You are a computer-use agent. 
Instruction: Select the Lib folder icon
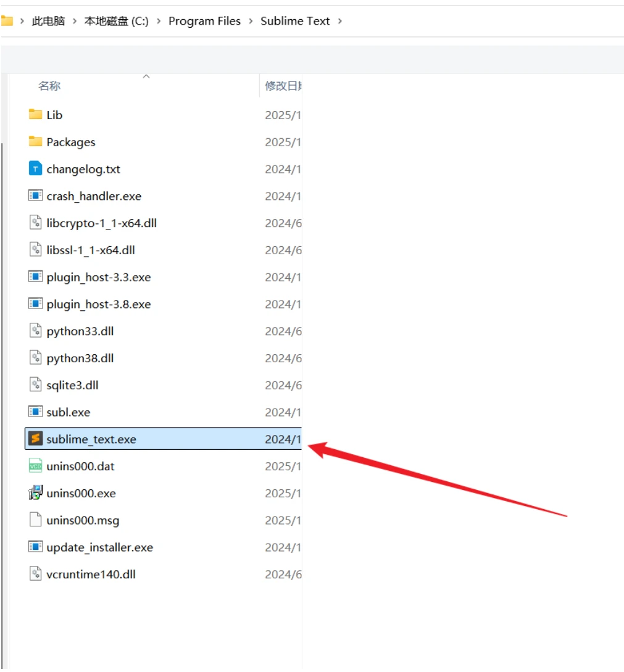(x=35, y=114)
